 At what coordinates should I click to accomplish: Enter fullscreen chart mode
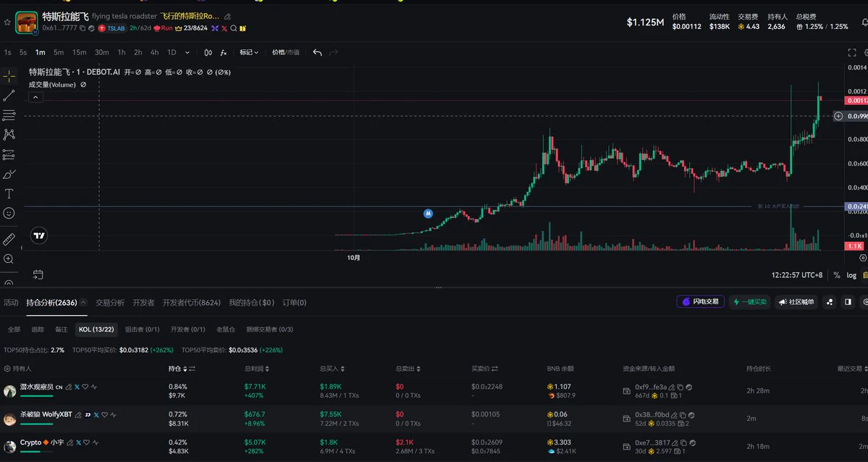coord(852,53)
